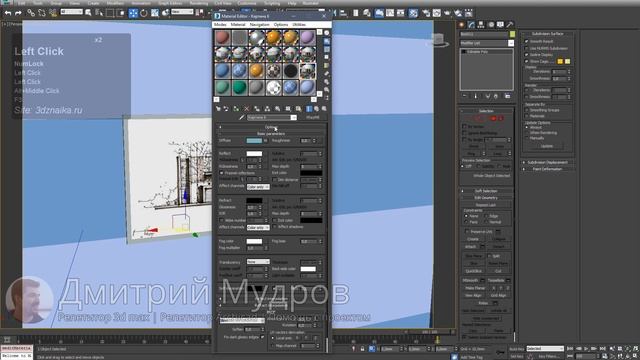Open Utilities menu in Material Editor
Viewport: 640px width, 360px height.
click(x=299, y=24)
